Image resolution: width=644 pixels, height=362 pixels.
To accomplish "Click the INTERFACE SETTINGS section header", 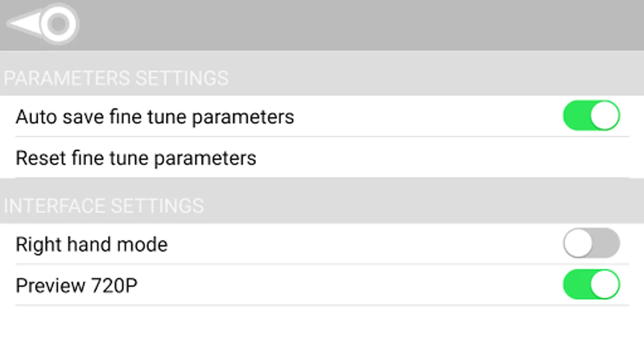I will pos(103,206).
